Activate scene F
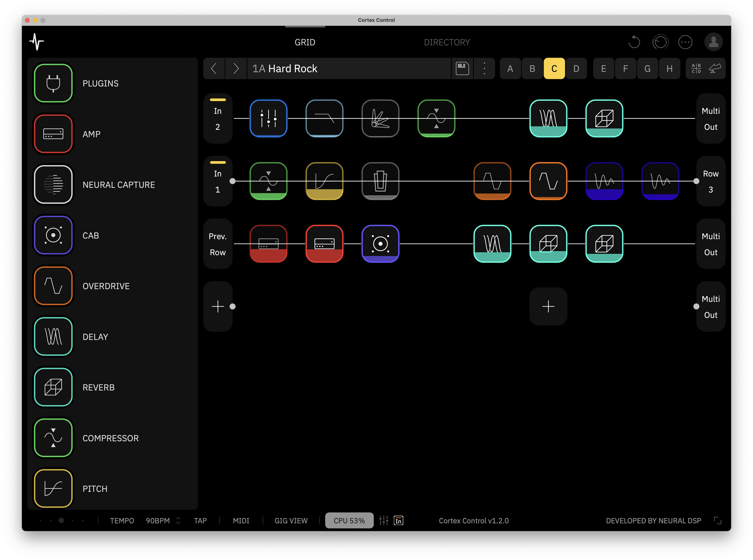 click(x=626, y=69)
